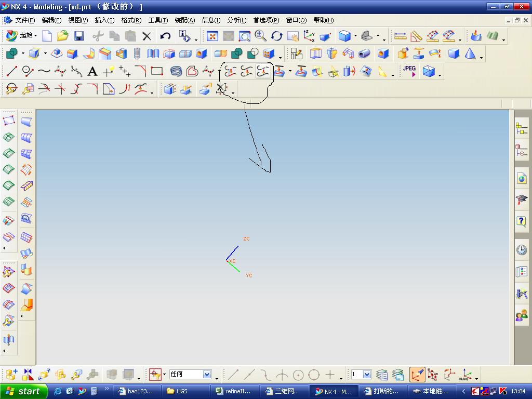The height and width of the screenshot is (399, 532).
Task: Switch to the hao123 taskbar window
Action: 136,391
